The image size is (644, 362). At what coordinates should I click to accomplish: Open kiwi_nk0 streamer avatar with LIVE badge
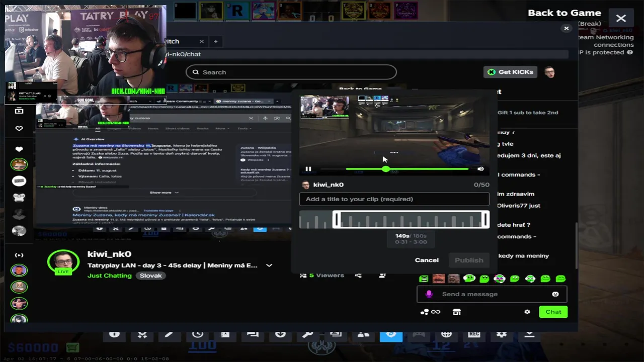point(63,262)
